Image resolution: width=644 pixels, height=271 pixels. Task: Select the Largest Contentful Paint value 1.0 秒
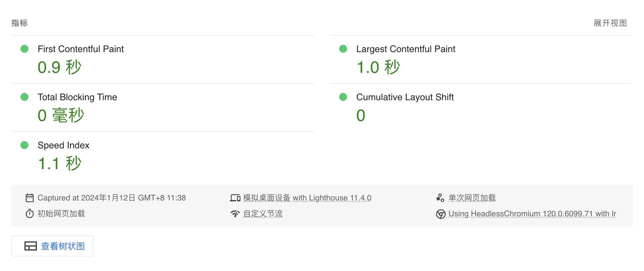coord(378,67)
